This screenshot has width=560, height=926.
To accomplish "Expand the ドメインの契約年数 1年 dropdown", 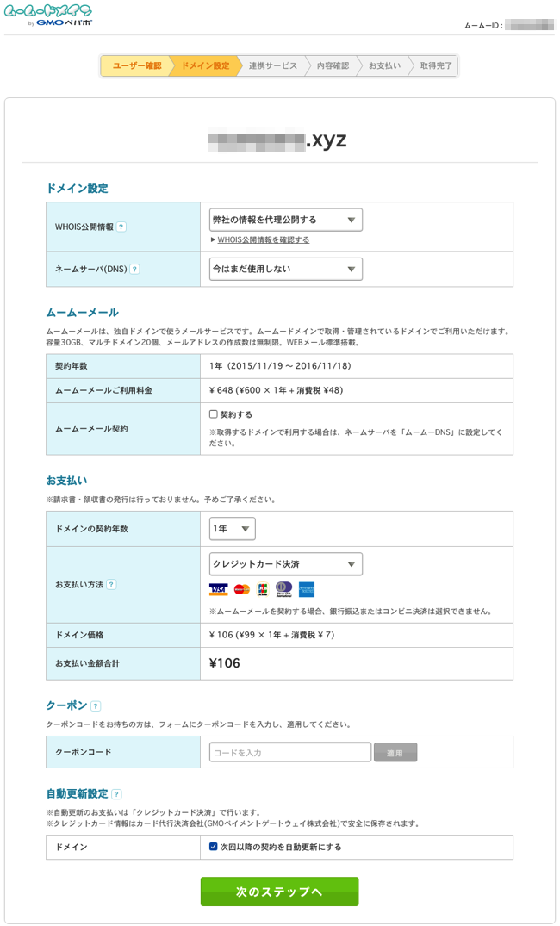I will click(x=232, y=529).
